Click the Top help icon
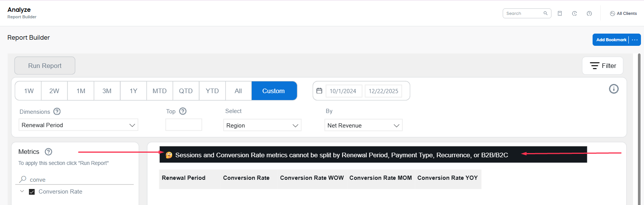Screen dimensions: 644x205 [183, 111]
